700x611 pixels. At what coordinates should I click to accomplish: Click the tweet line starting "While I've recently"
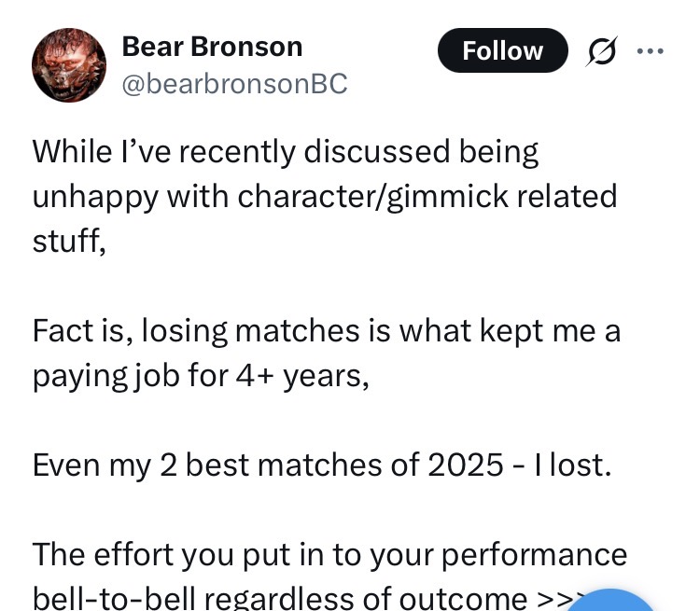tap(286, 151)
